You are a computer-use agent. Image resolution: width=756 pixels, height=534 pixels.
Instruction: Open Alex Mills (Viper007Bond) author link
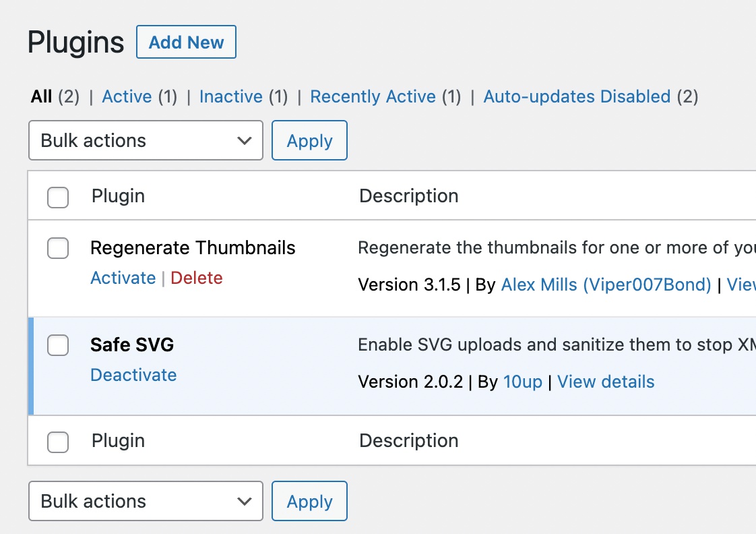click(x=606, y=285)
